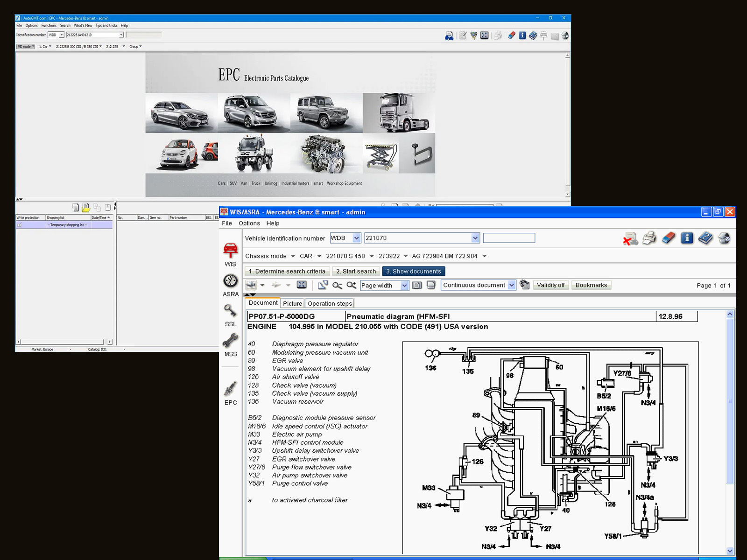Open the Functions menu in EPC
This screenshot has height=560, width=747.
[x=49, y=26]
